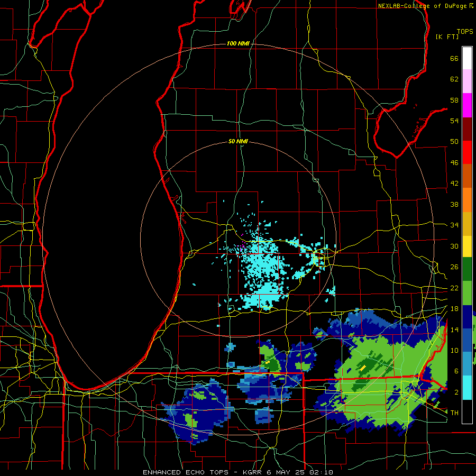Click the TH threshold label
This screenshot has height=476, width=476.
(454, 413)
